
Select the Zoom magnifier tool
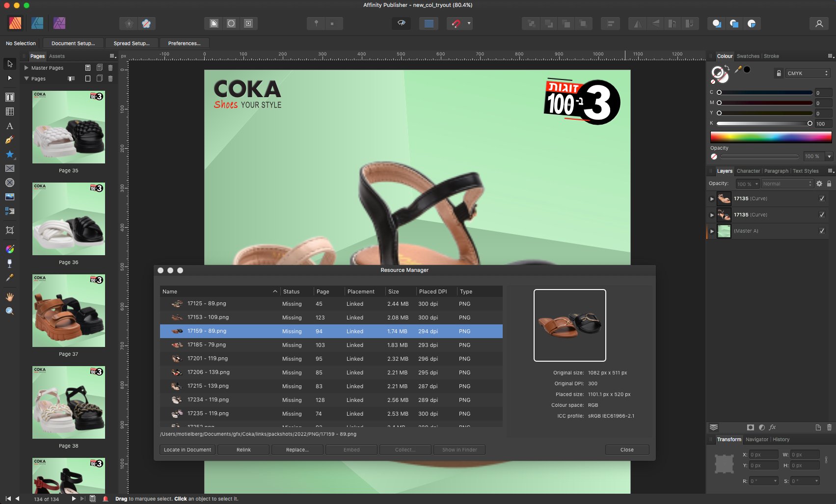tap(9, 311)
